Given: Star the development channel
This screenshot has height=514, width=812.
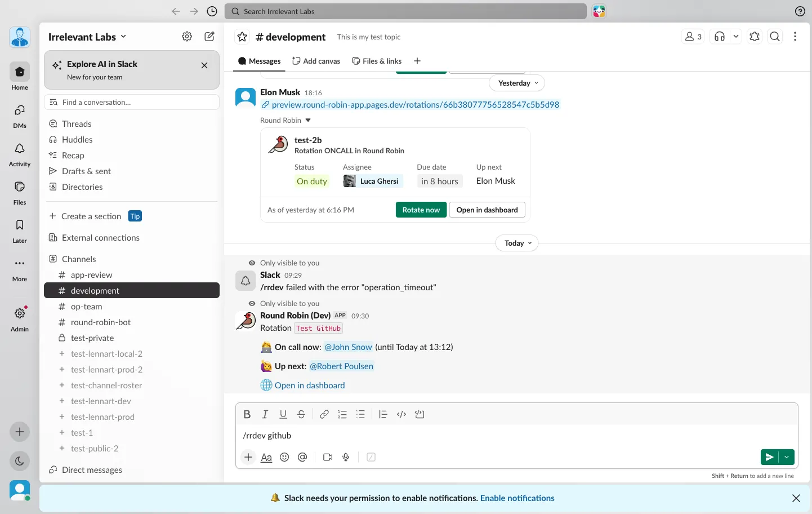Looking at the screenshot, I should [242, 37].
